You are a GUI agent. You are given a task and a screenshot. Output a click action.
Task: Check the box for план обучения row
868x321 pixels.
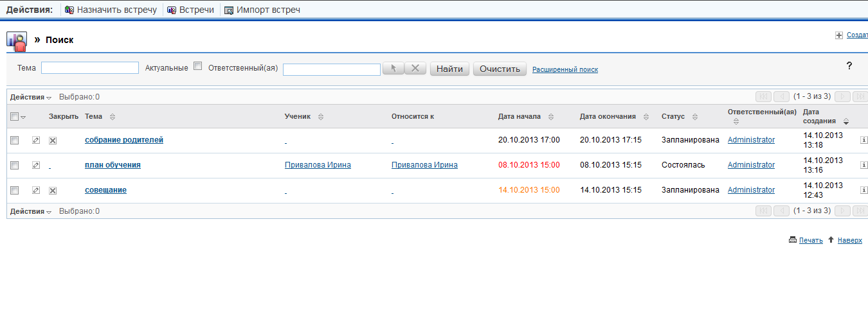point(15,165)
